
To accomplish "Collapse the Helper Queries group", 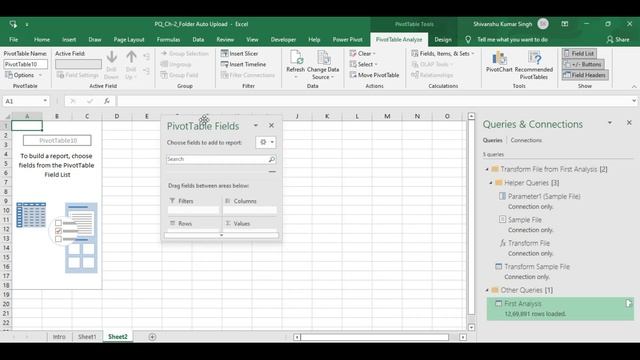I will (x=491, y=183).
